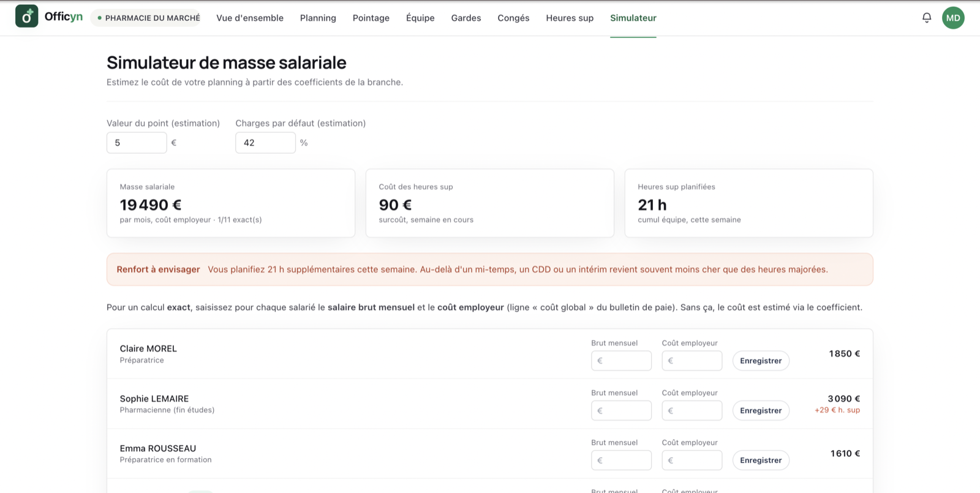Switch to the Pointage tab

(371, 18)
